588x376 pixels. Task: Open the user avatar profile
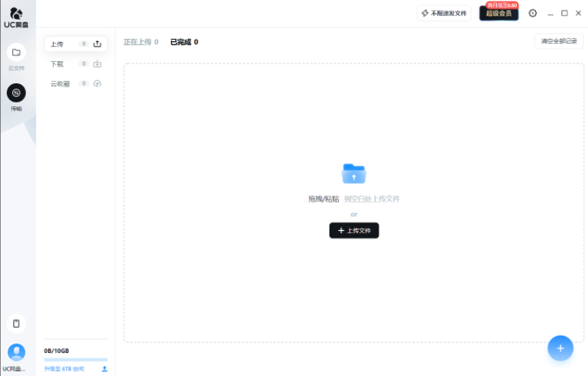(16, 352)
